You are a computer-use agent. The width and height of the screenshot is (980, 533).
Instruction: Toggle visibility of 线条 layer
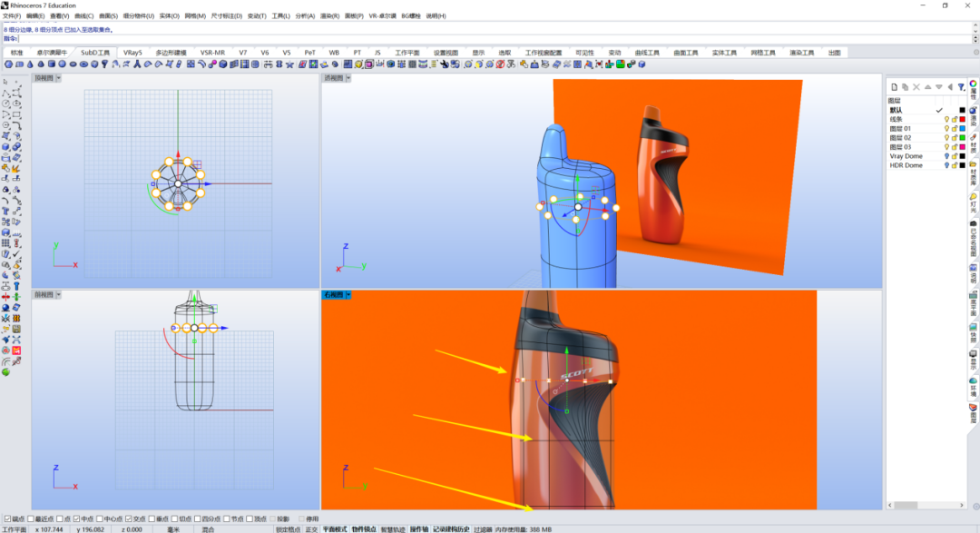946,120
